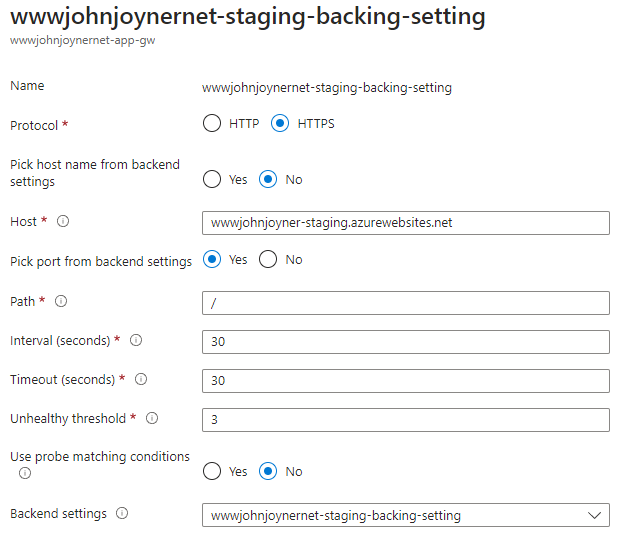
Task: Choose Yes for pick host name
Action: pos(211,180)
